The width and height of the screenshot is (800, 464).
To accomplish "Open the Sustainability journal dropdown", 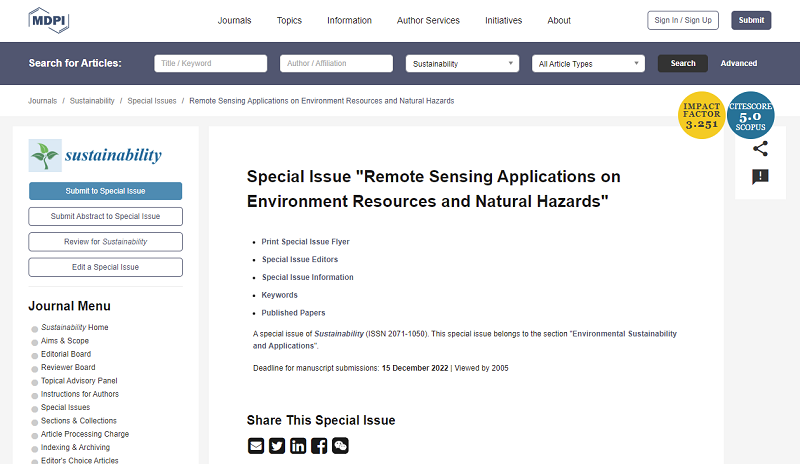I will point(462,64).
